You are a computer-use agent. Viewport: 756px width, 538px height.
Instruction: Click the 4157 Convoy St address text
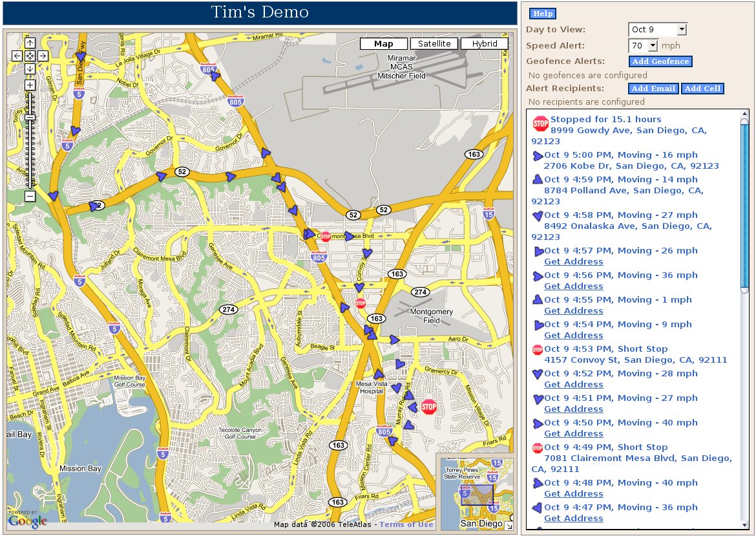point(635,360)
